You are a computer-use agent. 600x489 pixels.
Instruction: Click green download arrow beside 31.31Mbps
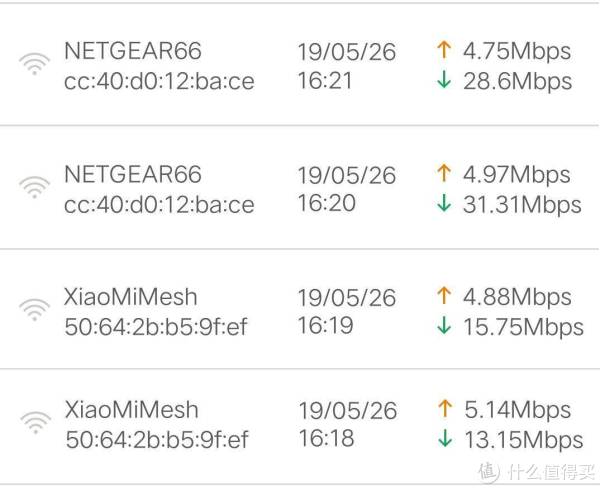pos(444,203)
